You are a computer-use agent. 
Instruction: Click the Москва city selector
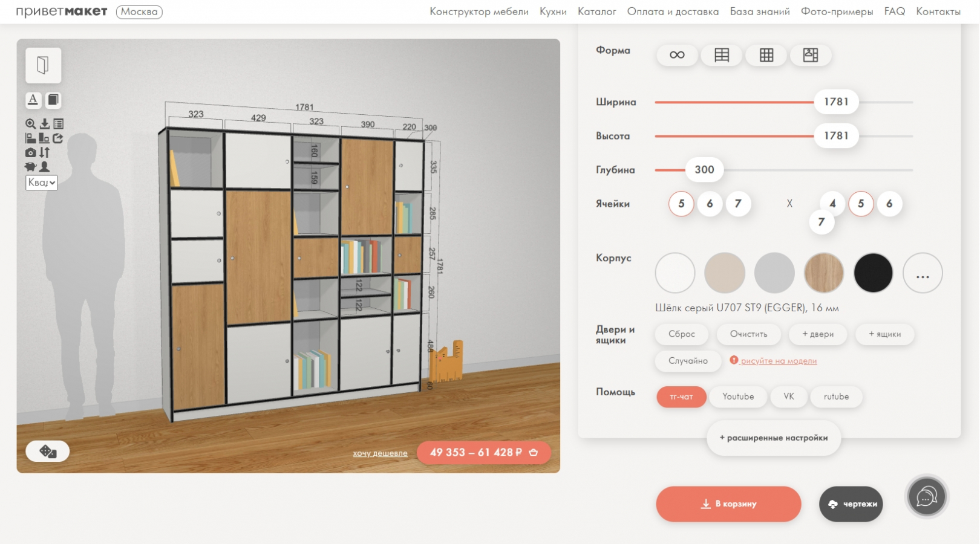(139, 11)
